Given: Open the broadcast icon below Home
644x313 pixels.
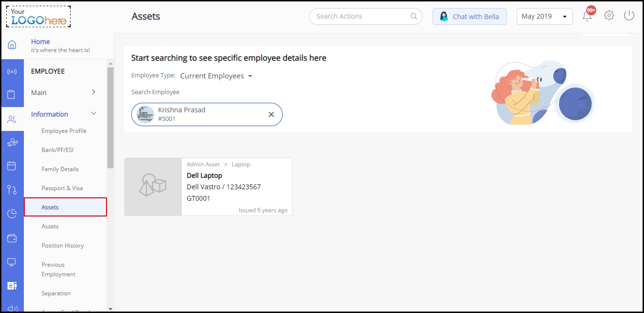Looking at the screenshot, I should pos(12,71).
